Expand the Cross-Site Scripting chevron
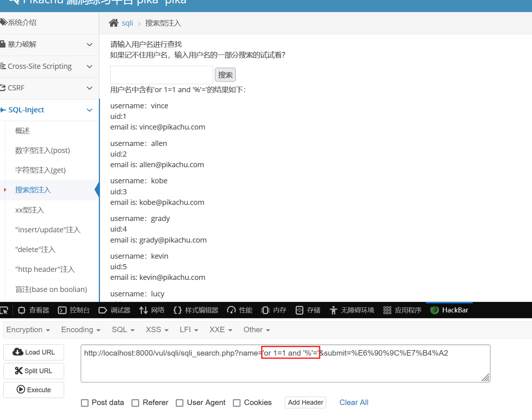532x420 pixels. pos(89,67)
